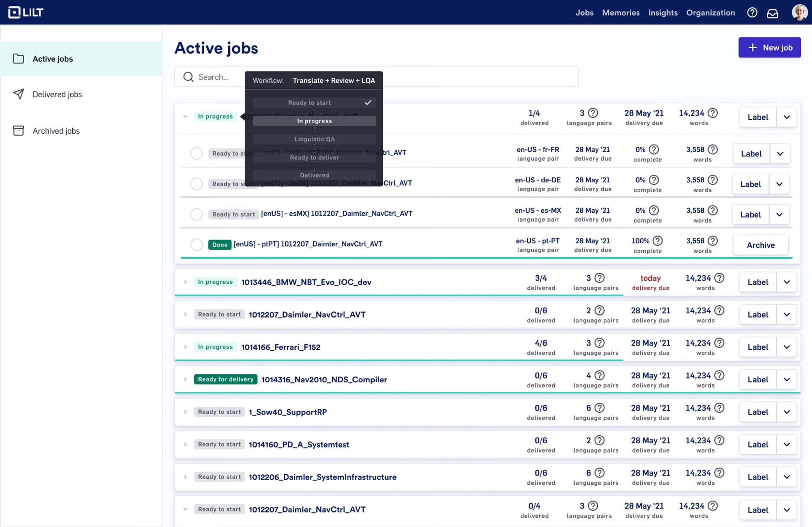The image size is (812, 527).
Task: Click Label button for Nav2010_NDS_Compiler job
Action: click(757, 379)
